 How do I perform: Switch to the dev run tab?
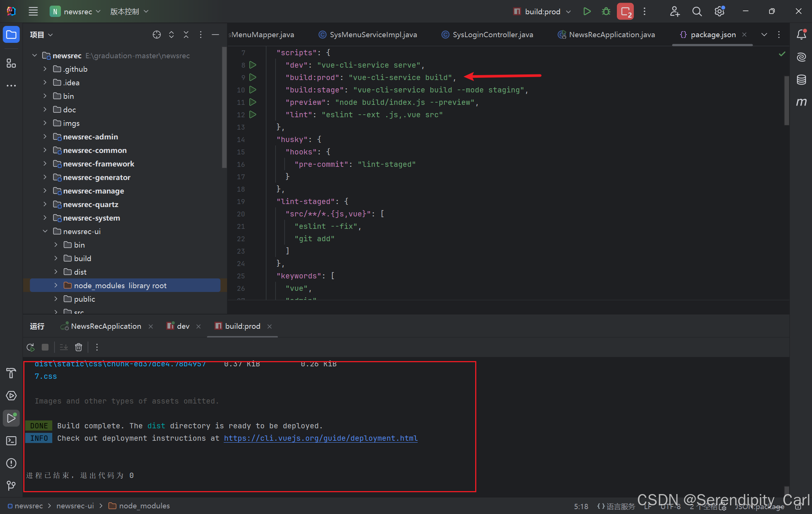pyautogui.click(x=183, y=326)
